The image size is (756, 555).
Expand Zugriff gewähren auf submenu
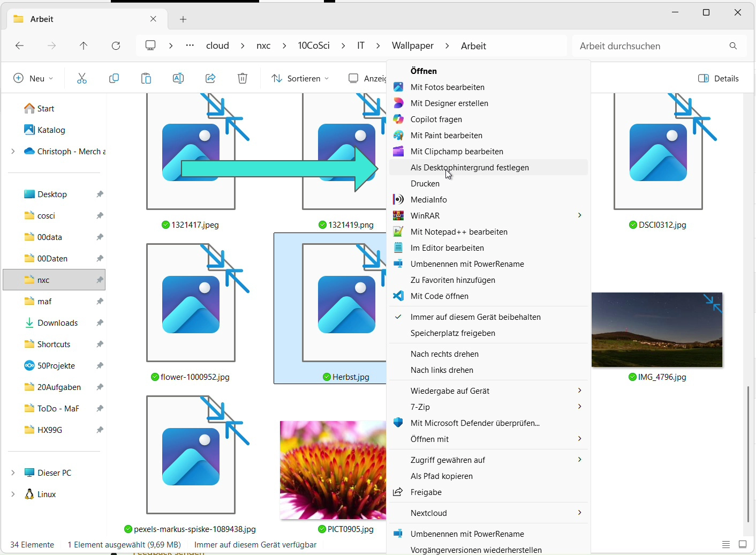click(579, 460)
